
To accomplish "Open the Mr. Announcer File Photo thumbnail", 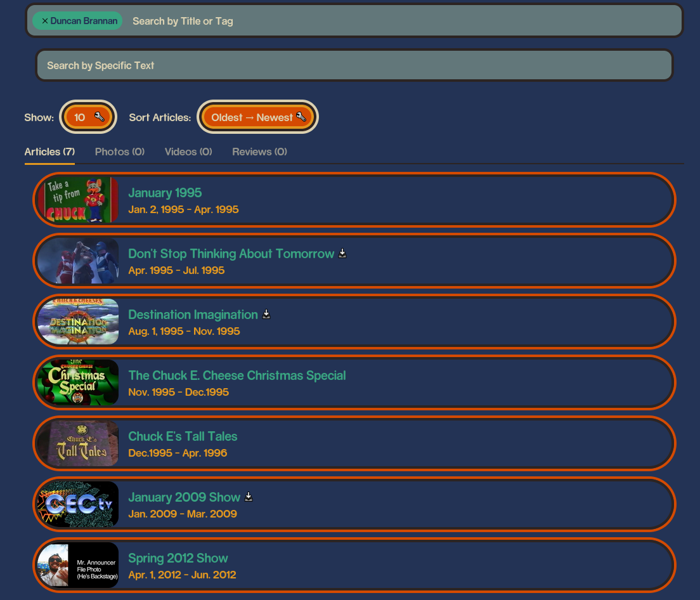I will pos(78,565).
